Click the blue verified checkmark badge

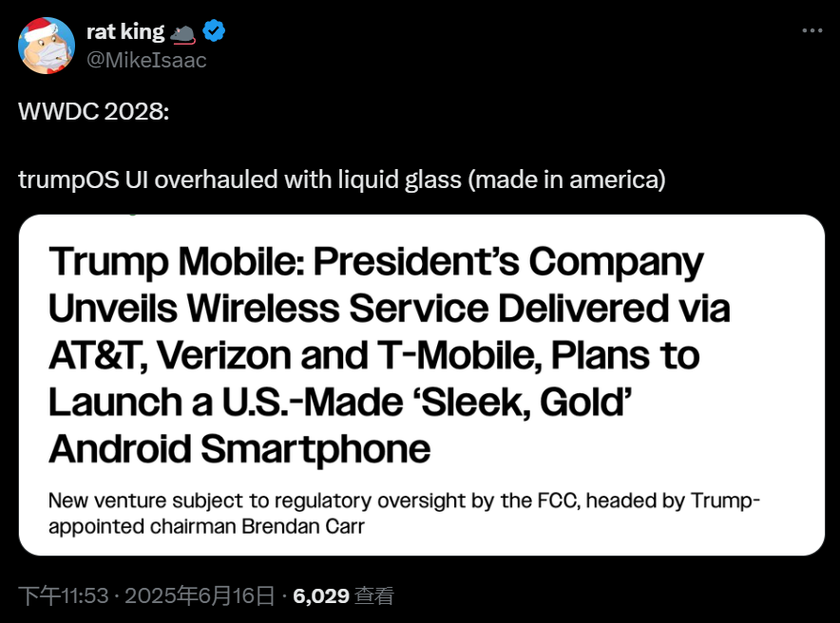click(216, 32)
